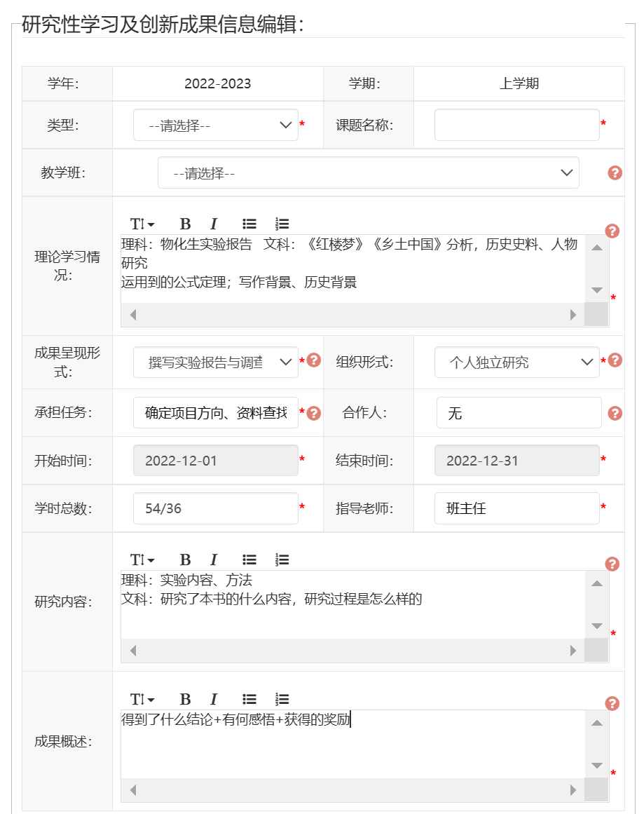
Task: Click right arrow of 研究内容 horizontal scrollbar
Action: [573, 651]
